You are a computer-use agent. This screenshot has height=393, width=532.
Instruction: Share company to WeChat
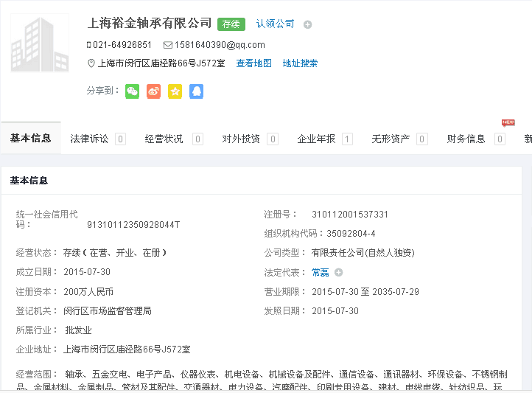[x=132, y=91]
